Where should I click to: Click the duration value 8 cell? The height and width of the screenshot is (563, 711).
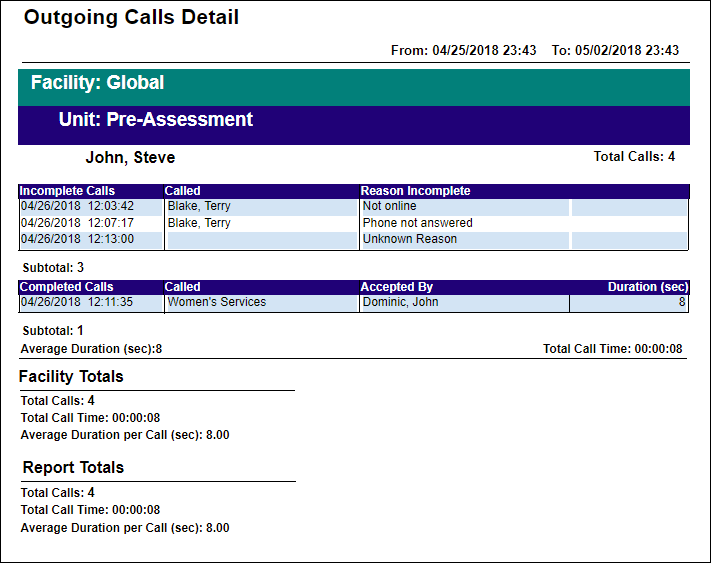629,303
